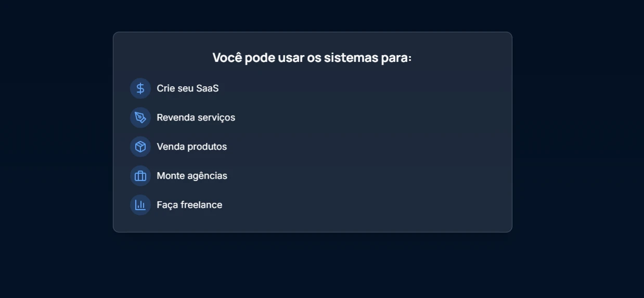Image resolution: width=644 pixels, height=298 pixels.
Task: Click the word SaaS in the first item
Action: [208, 88]
